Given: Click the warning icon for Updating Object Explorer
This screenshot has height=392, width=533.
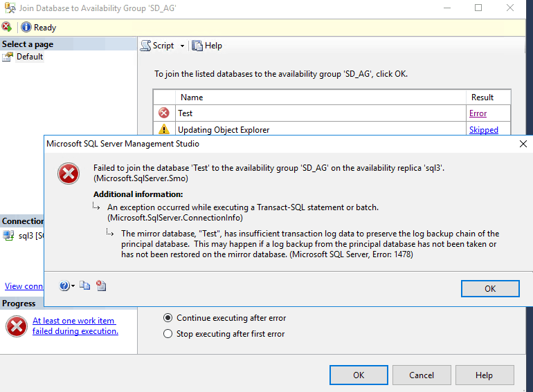Looking at the screenshot, I should coord(164,129).
